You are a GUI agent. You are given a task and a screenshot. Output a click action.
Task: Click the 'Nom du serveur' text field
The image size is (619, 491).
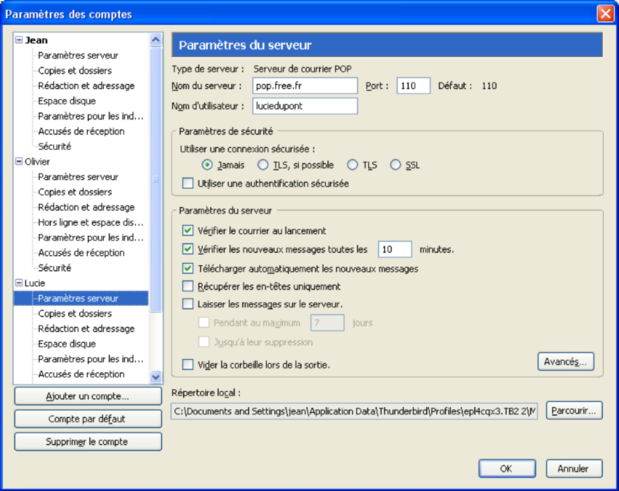click(305, 86)
